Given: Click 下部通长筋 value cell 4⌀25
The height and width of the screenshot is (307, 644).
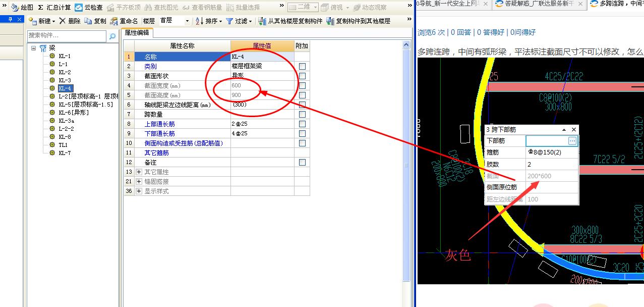Looking at the screenshot, I should [x=262, y=133].
